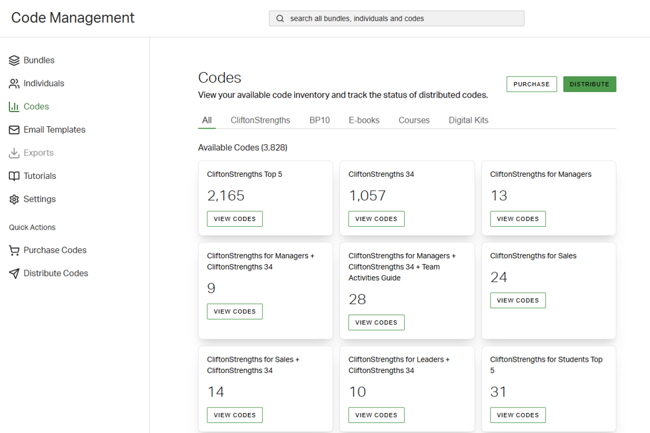The height and width of the screenshot is (433, 650).
Task: Click the Purchase Codes cart icon
Action: (x=14, y=250)
